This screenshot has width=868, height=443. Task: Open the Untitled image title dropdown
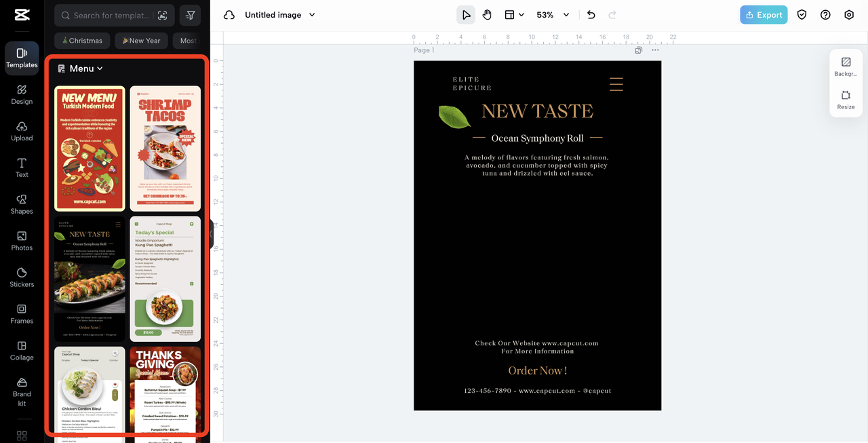pyautogui.click(x=280, y=15)
